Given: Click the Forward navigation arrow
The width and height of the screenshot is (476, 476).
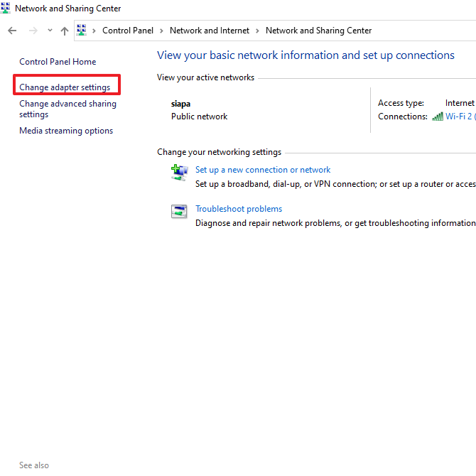Looking at the screenshot, I should pyautogui.click(x=33, y=31).
